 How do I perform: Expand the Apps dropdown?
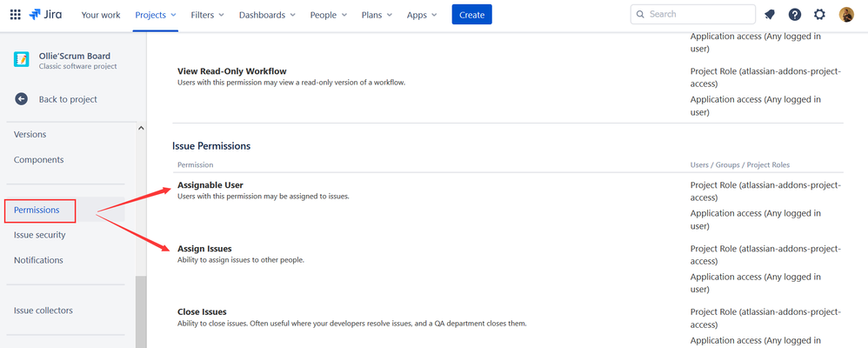tap(422, 15)
